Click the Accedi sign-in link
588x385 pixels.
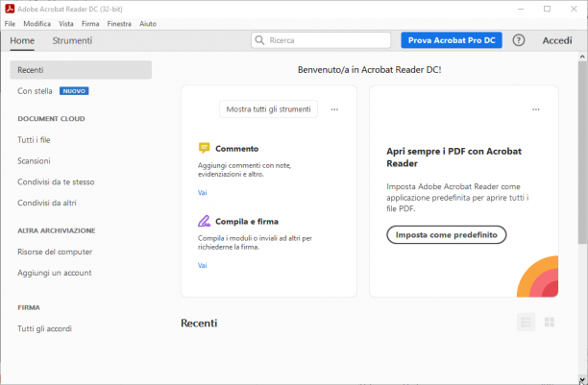coord(557,40)
